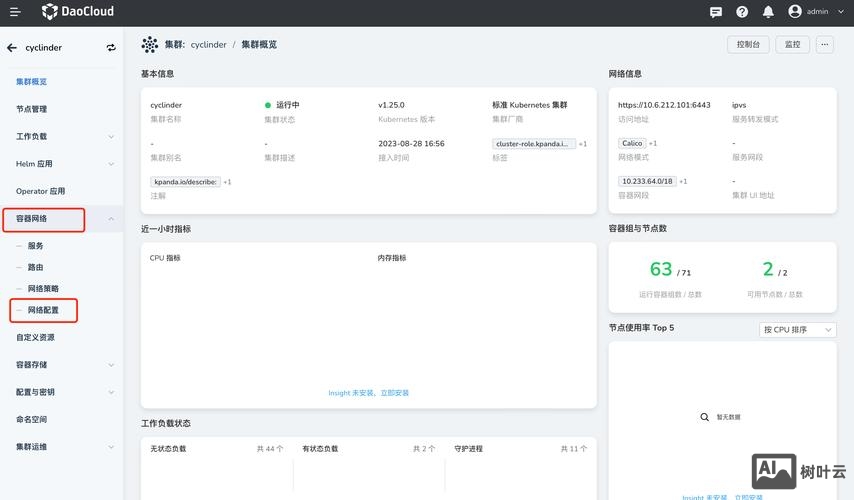Click the DaoCloud logo
The height and width of the screenshot is (500, 854).
pyautogui.click(x=78, y=11)
